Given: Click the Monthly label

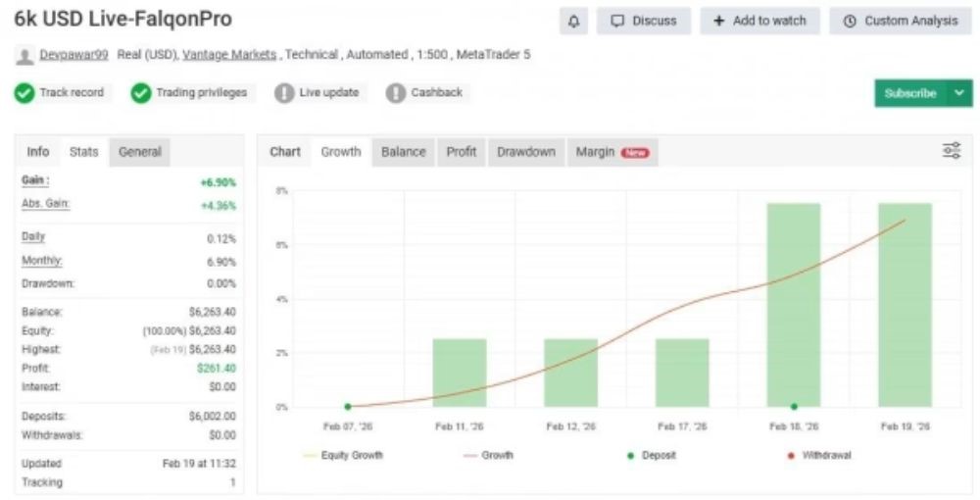Looking at the screenshot, I should (42, 260).
